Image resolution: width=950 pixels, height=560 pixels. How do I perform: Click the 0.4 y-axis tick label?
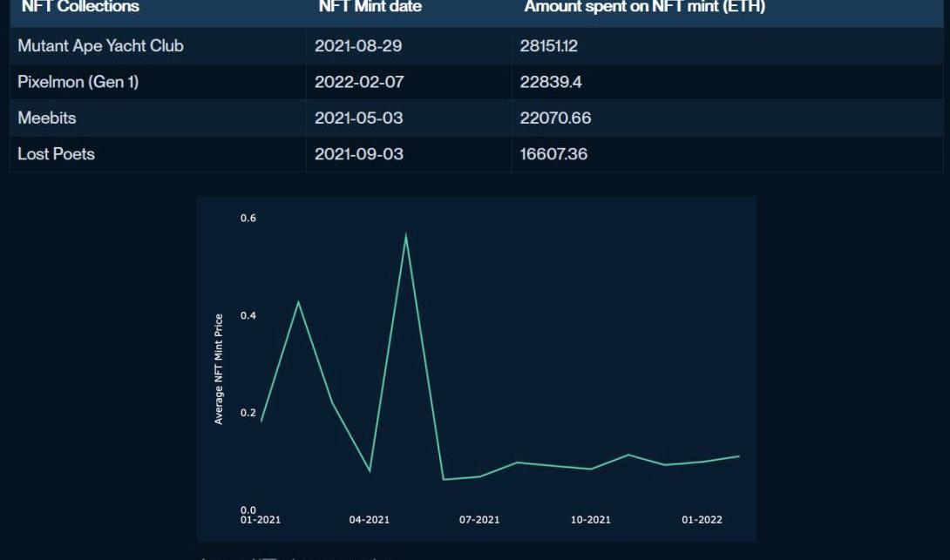coord(248,315)
